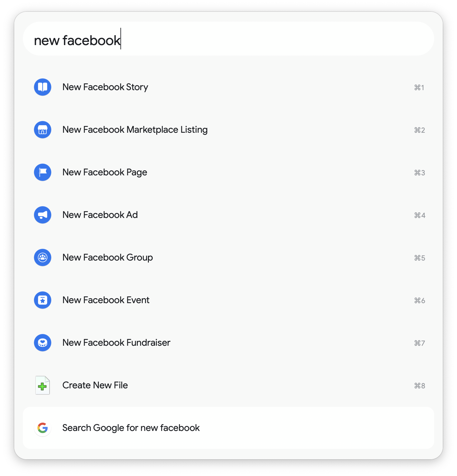Open New Facebook Event result
Image resolution: width=457 pixels, height=476 pixels.
[228, 300]
